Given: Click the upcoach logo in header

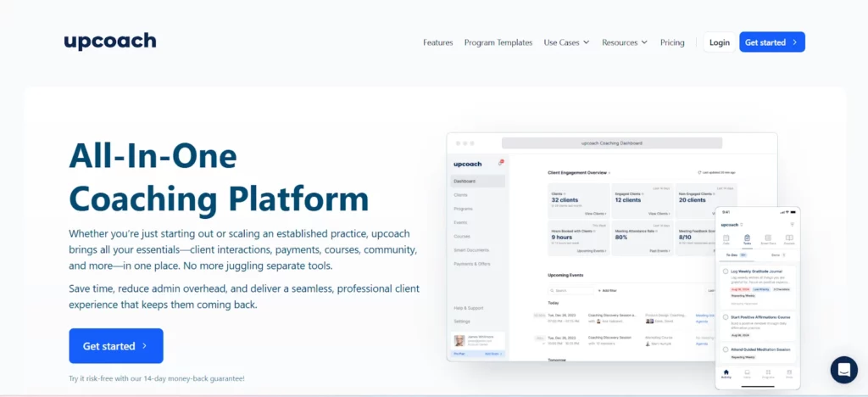Looking at the screenshot, I should [x=110, y=42].
